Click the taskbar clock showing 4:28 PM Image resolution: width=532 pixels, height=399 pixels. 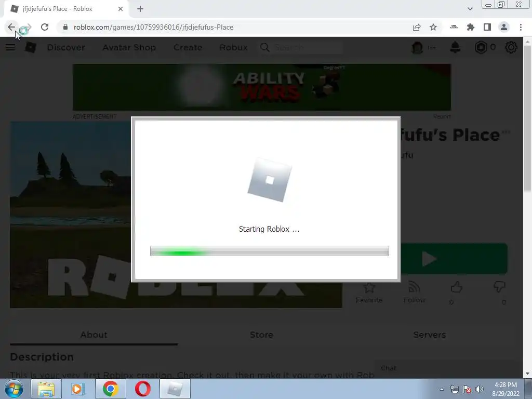click(x=506, y=389)
